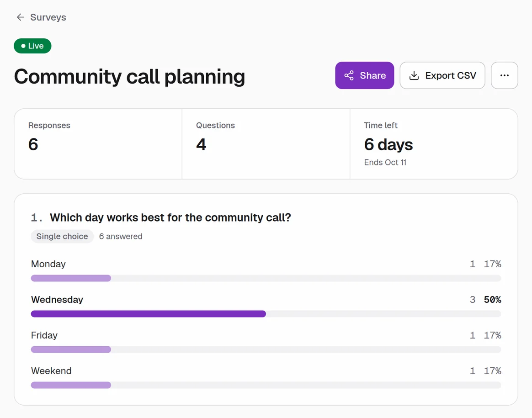Click the 'Ends Oct 11' text

pos(385,162)
